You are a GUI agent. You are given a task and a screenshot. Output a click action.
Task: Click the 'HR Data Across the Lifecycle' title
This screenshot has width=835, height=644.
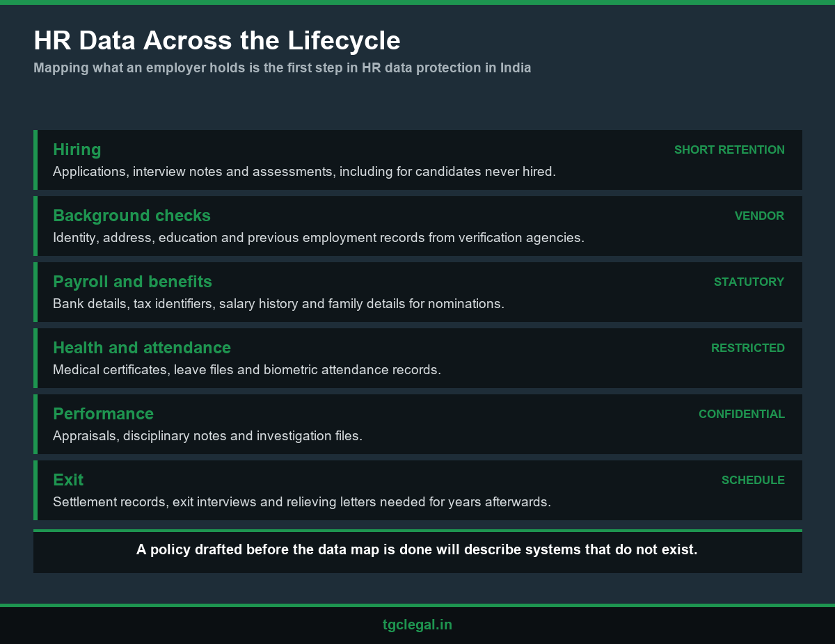[217, 41]
